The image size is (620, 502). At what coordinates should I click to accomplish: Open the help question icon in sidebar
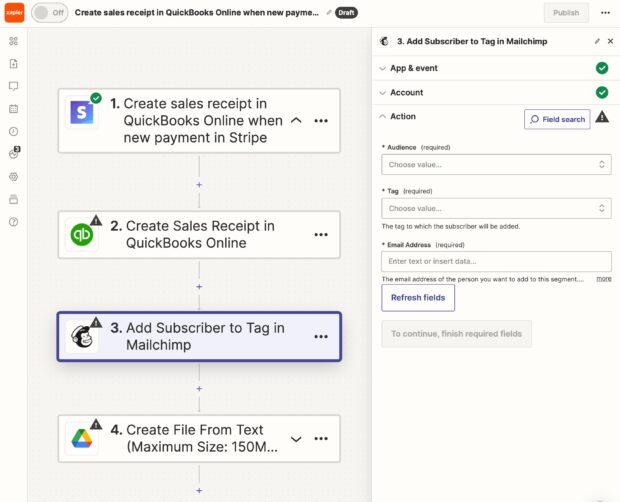point(13,222)
